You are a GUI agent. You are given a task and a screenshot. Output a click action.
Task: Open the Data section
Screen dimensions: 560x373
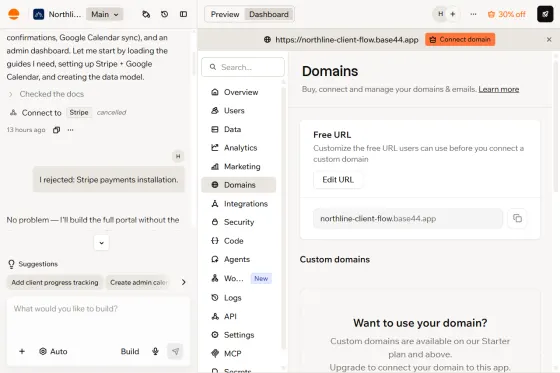point(239,129)
